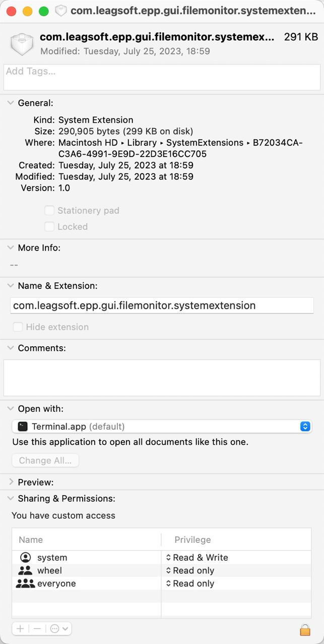Click the add user plus button
This screenshot has height=644, width=324.
(20, 628)
